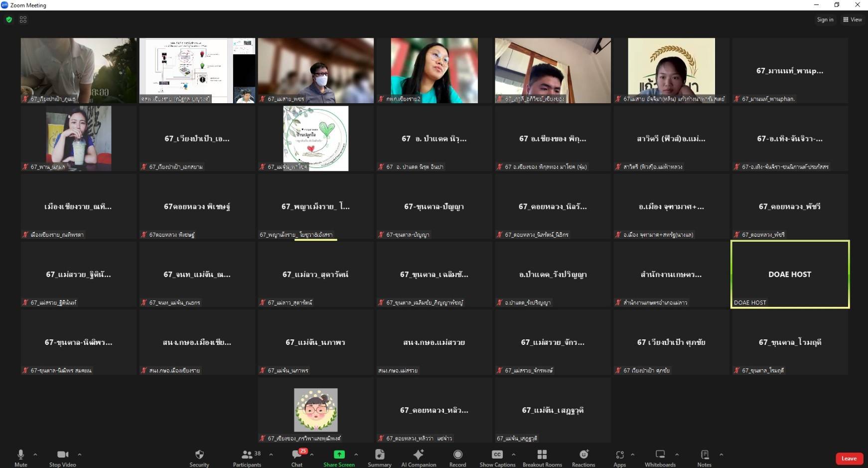The image size is (868, 468).
Task: Mute the microphone
Action: click(x=20, y=457)
